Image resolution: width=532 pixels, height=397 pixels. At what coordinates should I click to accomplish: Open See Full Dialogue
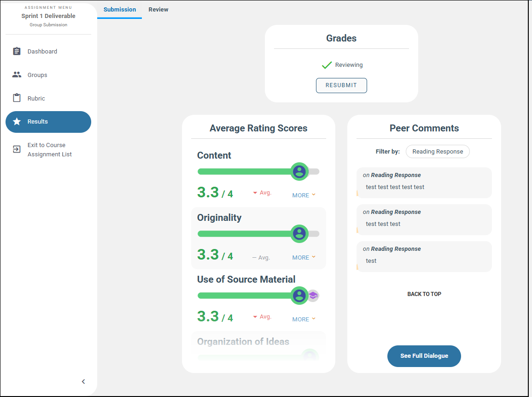coord(424,356)
